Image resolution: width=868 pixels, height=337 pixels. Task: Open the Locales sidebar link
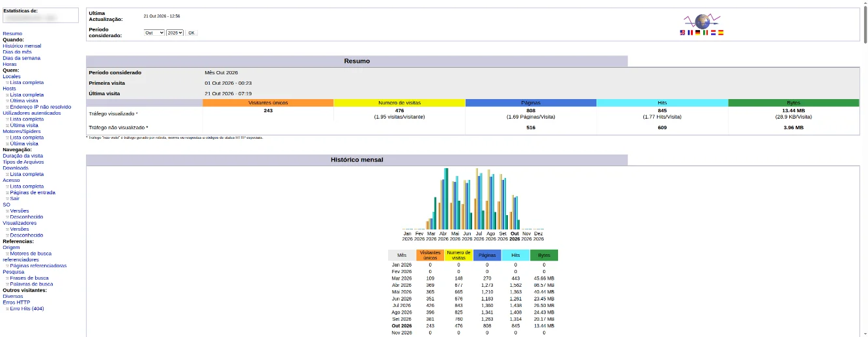(x=12, y=76)
